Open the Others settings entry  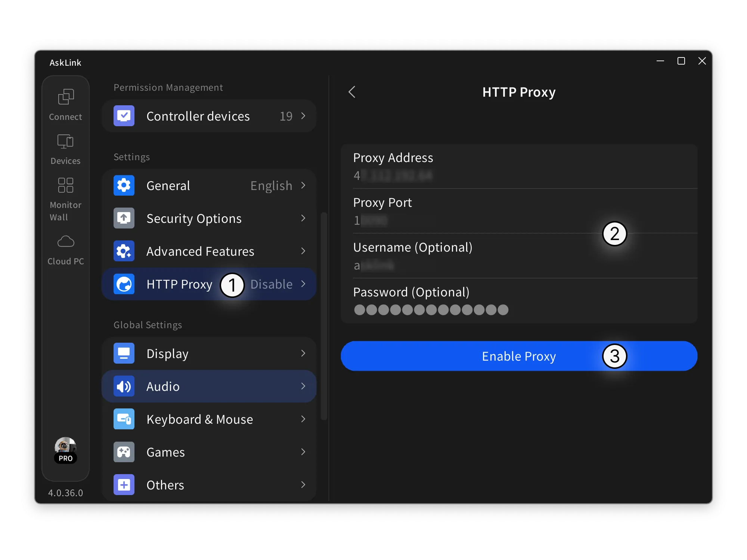click(x=209, y=485)
